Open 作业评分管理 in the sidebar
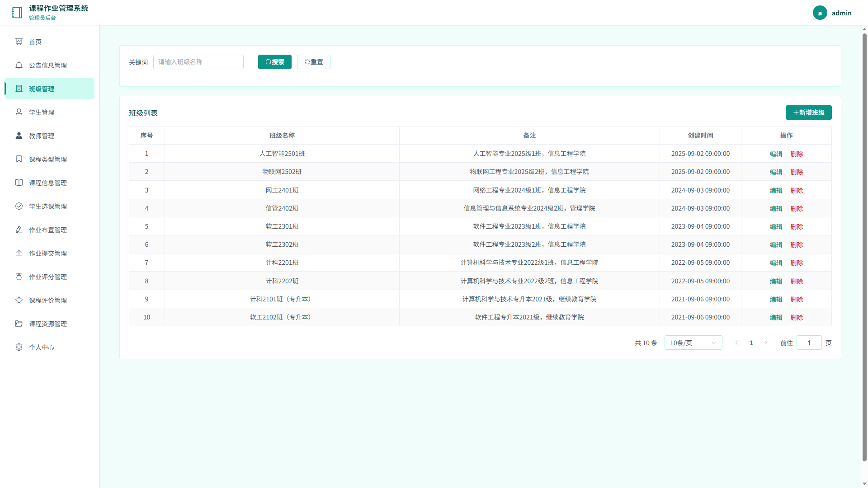Screen dimensions: 868x488 [x=49, y=277]
